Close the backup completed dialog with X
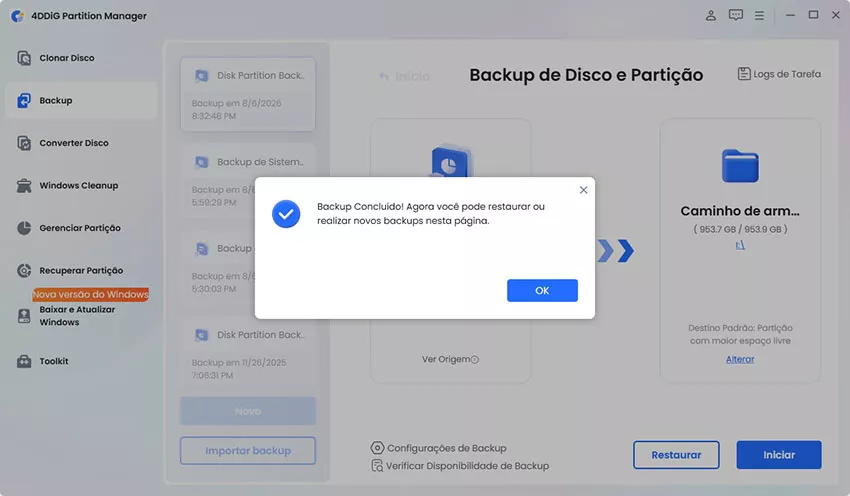This screenshot has width=850, height=496. (x=583, y=190)
